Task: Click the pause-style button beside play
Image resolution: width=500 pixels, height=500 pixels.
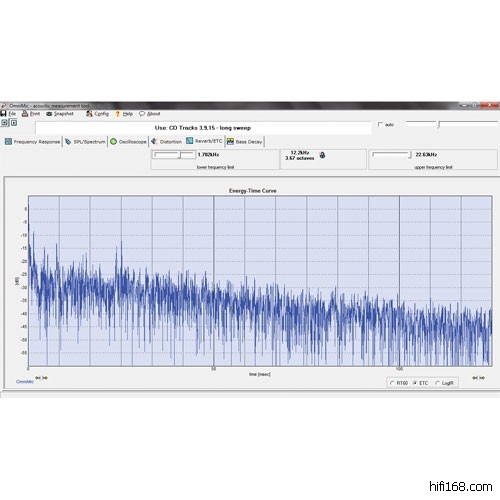Action: (4, 123)
